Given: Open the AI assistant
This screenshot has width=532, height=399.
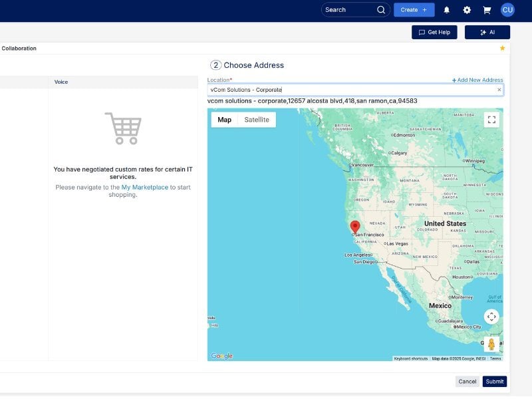Looking at the screenshot, I should pos(487,31).
